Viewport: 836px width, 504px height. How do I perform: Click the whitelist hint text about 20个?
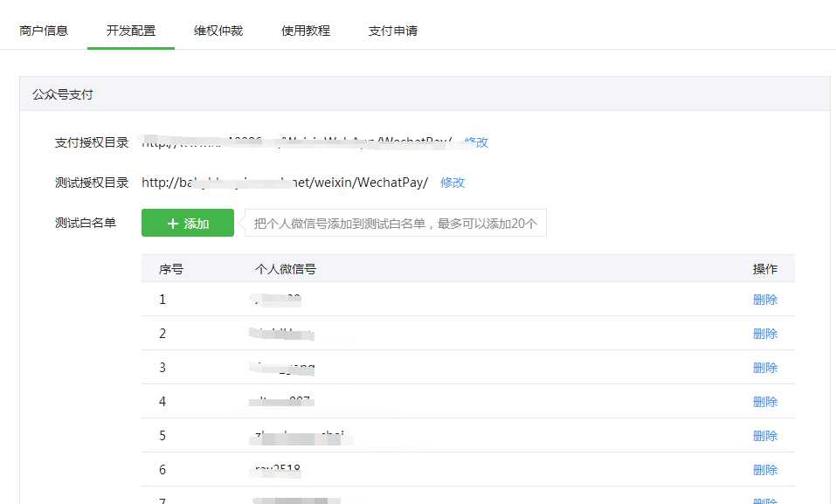(396, 224)
